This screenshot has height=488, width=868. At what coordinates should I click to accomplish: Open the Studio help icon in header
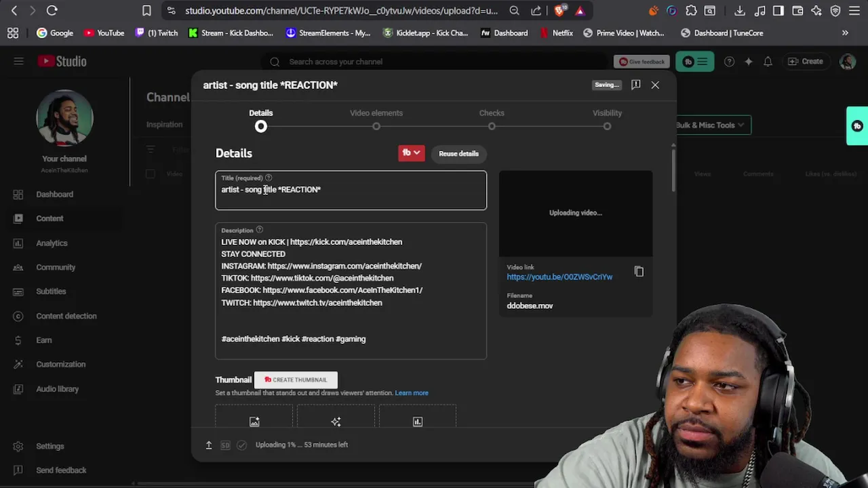click(x=729, y=62)
